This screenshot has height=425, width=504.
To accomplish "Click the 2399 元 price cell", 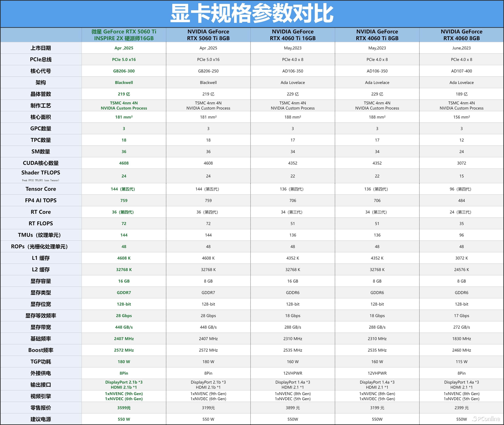I will (461, 408).
